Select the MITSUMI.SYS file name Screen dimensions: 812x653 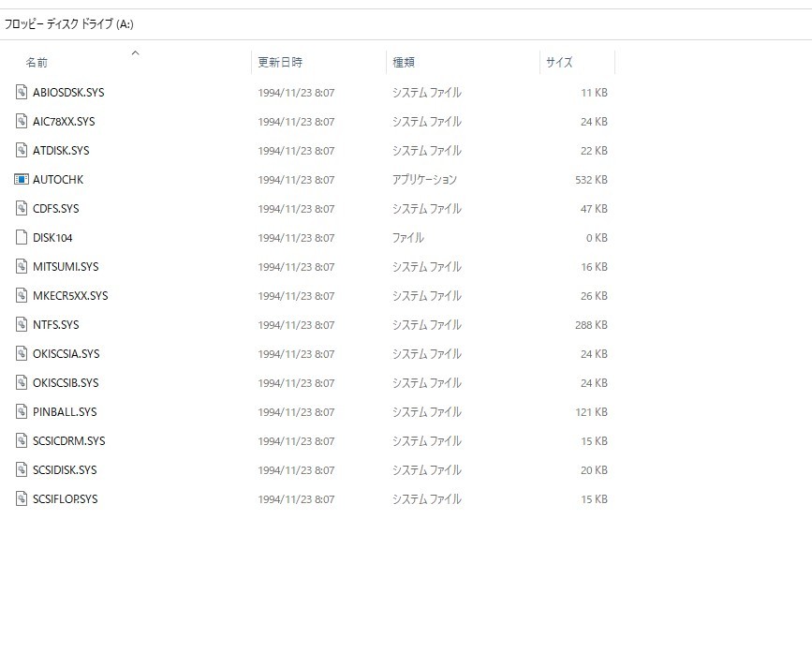coord(66,266)
